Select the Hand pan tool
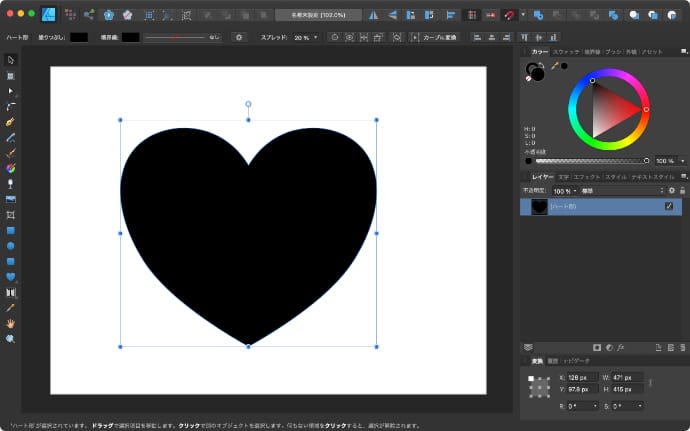 coord(11,323)
